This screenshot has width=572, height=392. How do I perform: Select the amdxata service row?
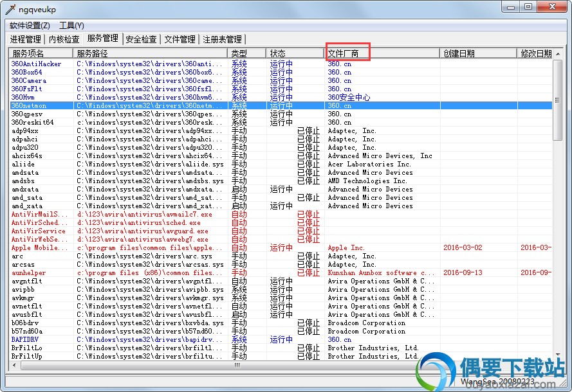point(281,190)
